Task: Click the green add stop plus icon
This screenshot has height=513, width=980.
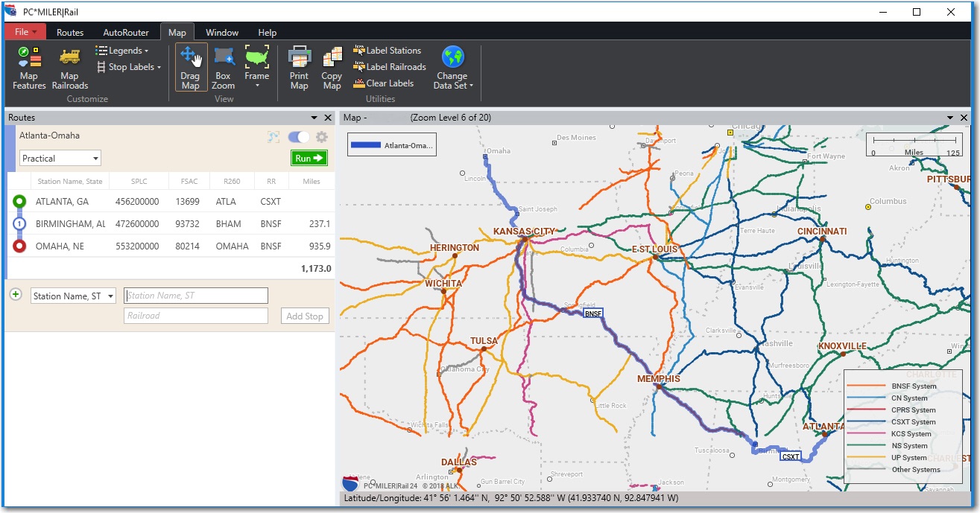Action: pos(15,295)
